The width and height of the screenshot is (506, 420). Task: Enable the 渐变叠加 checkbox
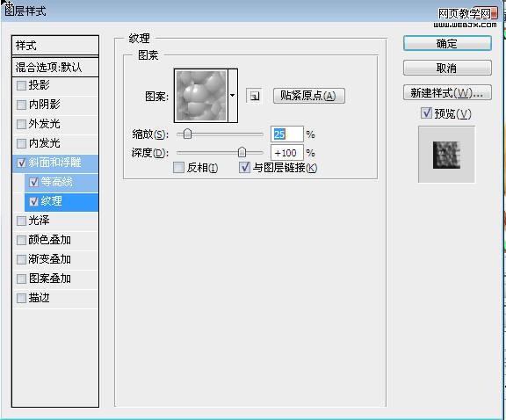coord(21,259)
